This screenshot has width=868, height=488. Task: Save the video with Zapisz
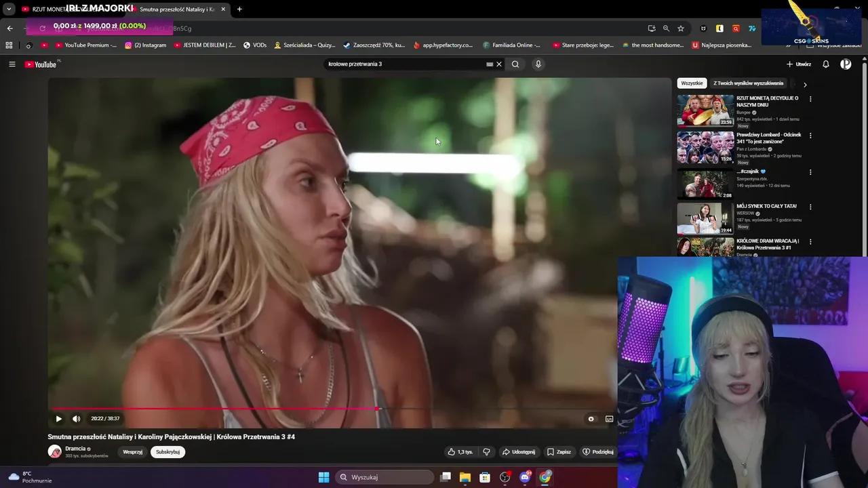click(x=559, y=452)
